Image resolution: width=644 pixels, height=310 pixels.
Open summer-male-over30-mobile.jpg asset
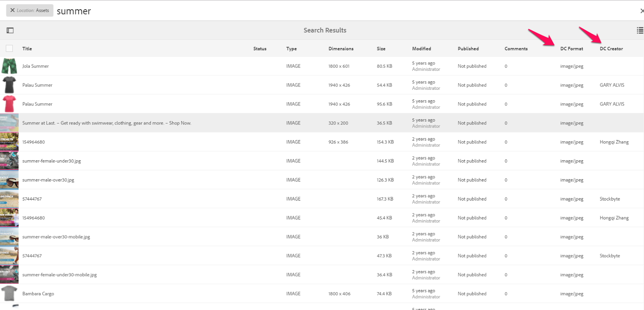click(56, 237)
